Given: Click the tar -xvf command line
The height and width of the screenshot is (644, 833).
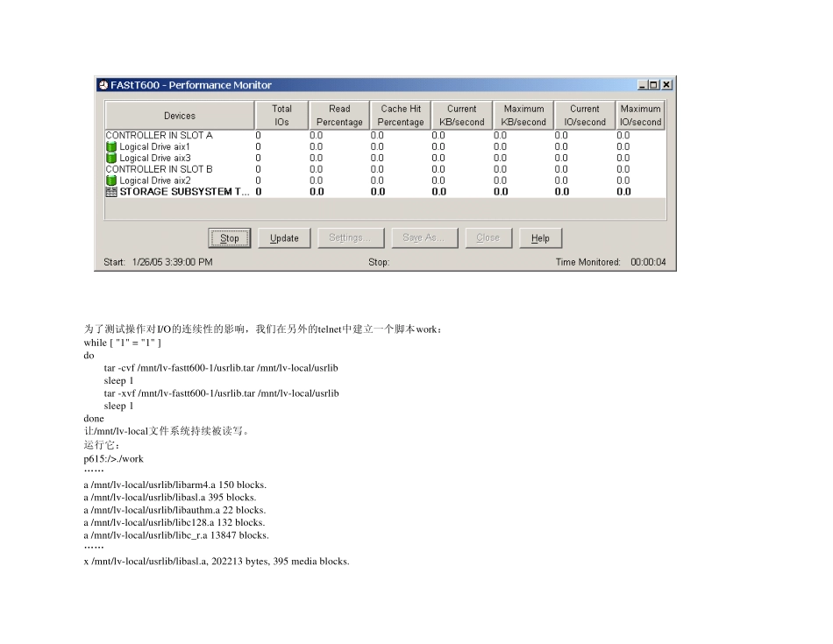Looking at the screenshot, I should (222, 393).
